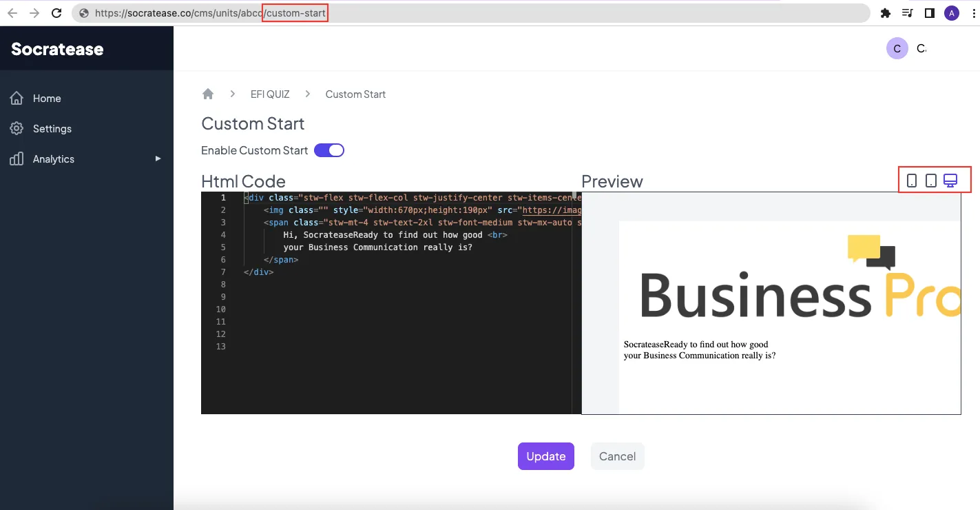Click the 'Preview' heading
This screenshot has width=980, height=510.
(612, 181)
